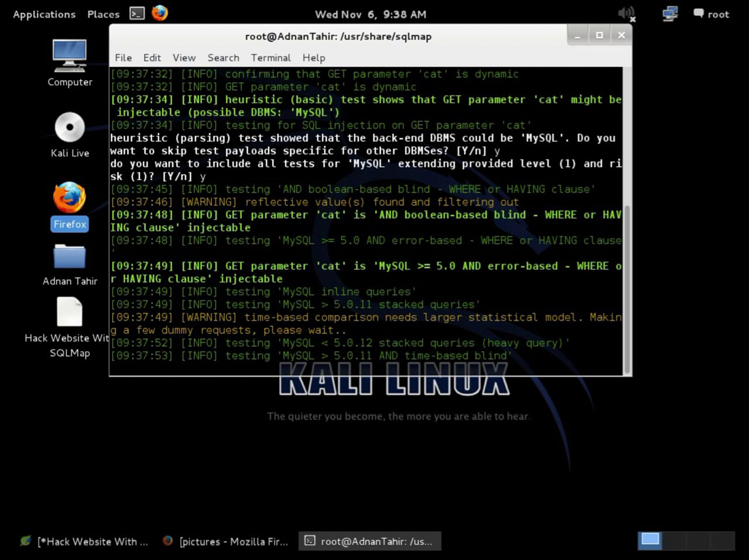Switch to the Hack Website With taskbar window

[85, 541]
